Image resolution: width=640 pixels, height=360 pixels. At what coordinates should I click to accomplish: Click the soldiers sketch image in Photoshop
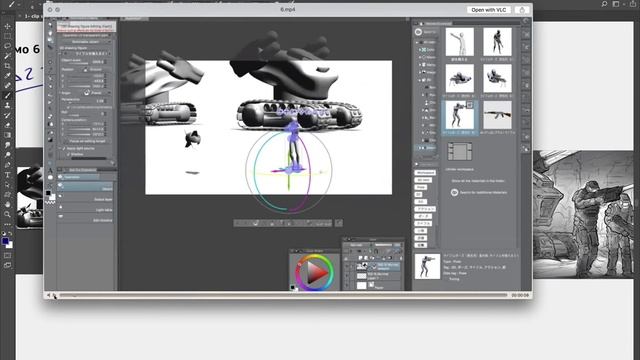coord(583,215)
